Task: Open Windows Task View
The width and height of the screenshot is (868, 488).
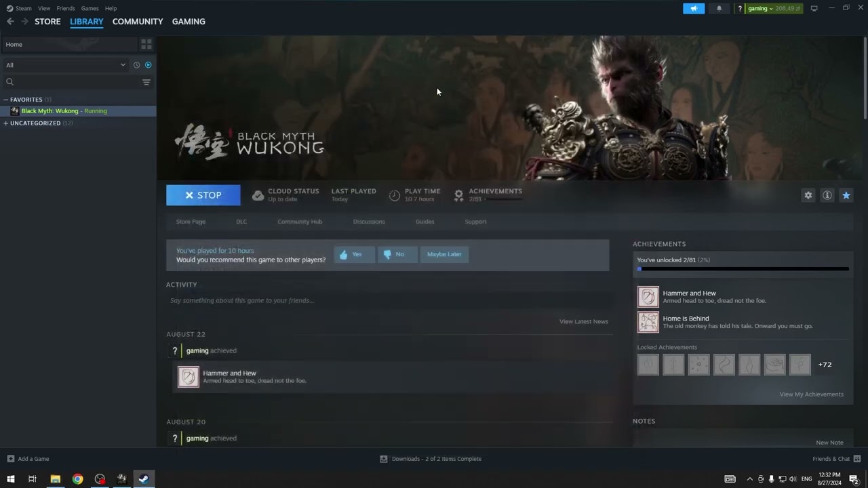Action: coord(32,479)
